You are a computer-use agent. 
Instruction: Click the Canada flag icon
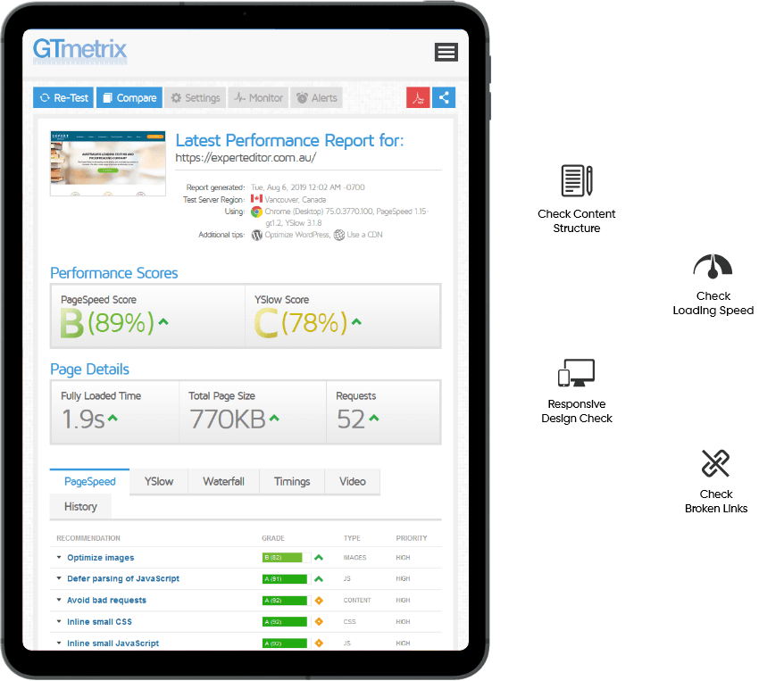pos(256,199)
